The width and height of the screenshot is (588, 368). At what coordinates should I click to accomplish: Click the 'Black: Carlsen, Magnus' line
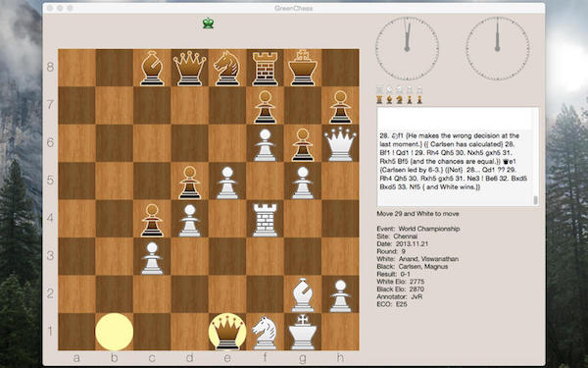[x=413, y=266]
